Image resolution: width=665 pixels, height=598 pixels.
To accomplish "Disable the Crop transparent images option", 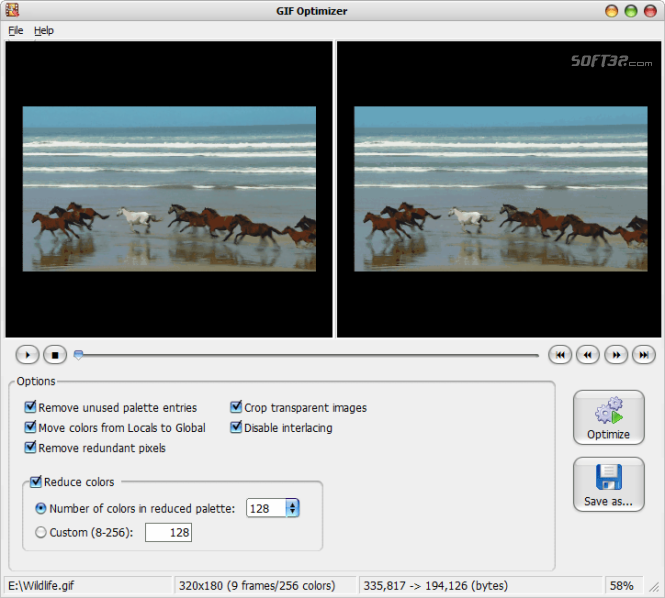I will (x=237, y=408).
